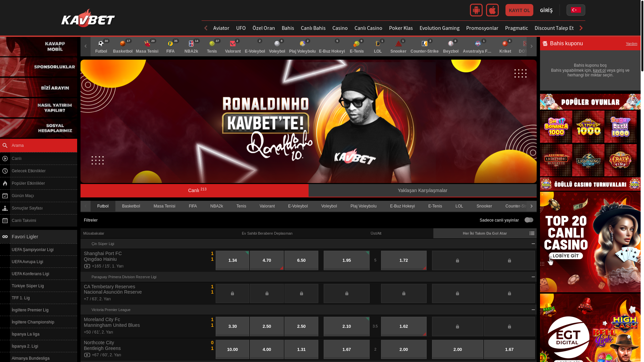This screenshot has height=362, width=644.
Task: Bet on 1.34 odds for Shanghai Port FC
Action: point(232,260)
